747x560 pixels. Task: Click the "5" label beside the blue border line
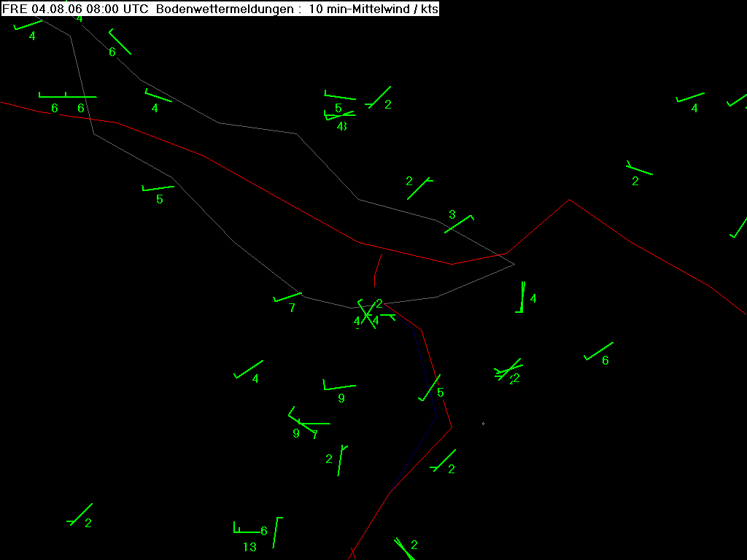pos(440,392)
